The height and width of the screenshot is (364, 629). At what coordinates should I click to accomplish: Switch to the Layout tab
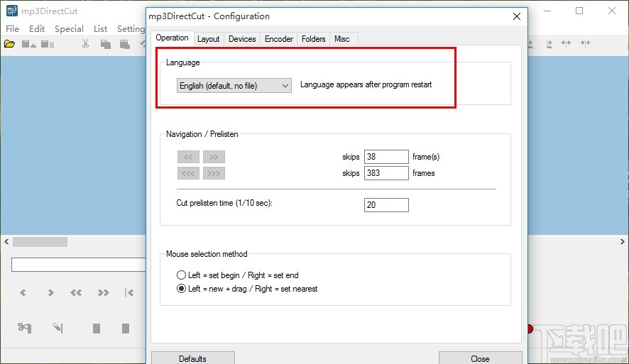click(x=208, y=39)
